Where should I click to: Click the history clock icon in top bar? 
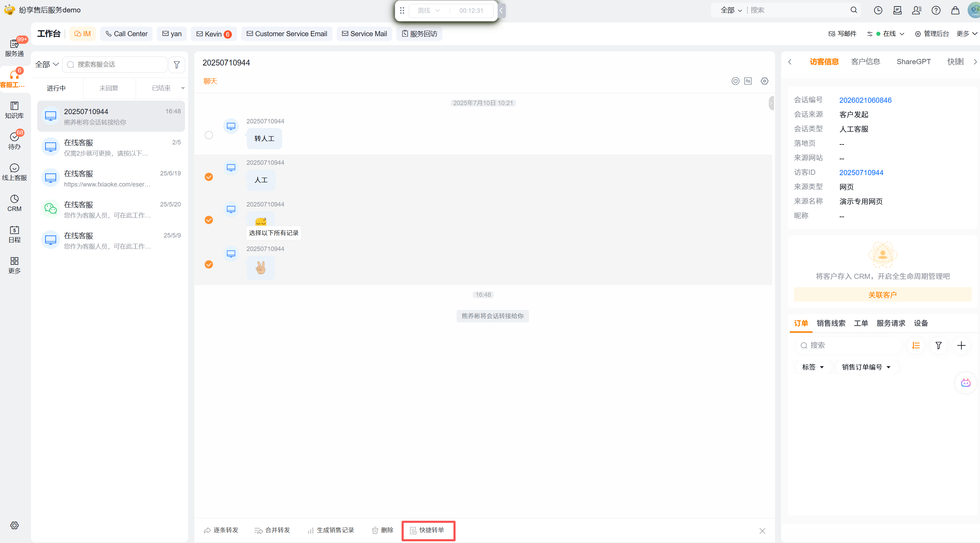(x=878, y=10)
